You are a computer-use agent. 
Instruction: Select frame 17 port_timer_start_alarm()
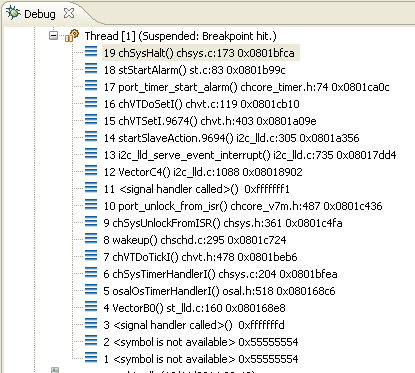246,87
